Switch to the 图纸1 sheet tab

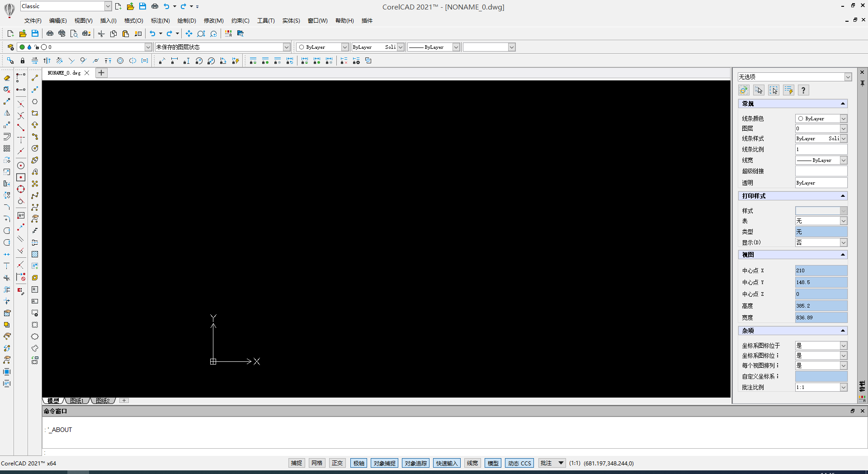tap(77, 401)
